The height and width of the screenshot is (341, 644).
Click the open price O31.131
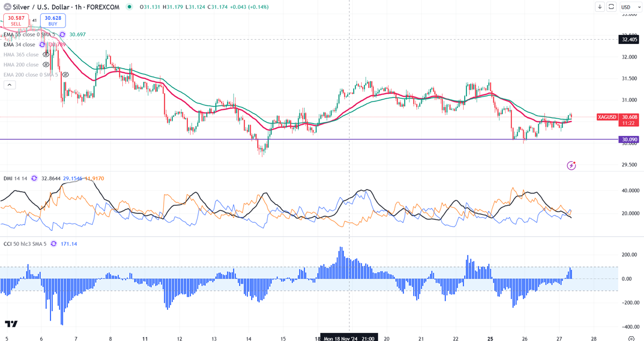click(150, 7)
